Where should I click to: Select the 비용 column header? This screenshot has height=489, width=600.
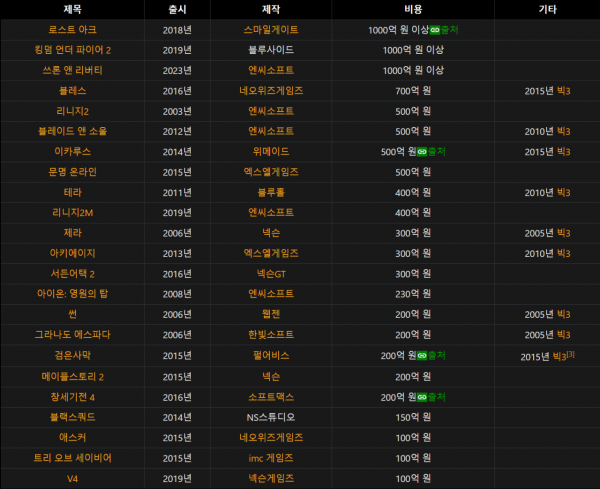pos(413,10)
